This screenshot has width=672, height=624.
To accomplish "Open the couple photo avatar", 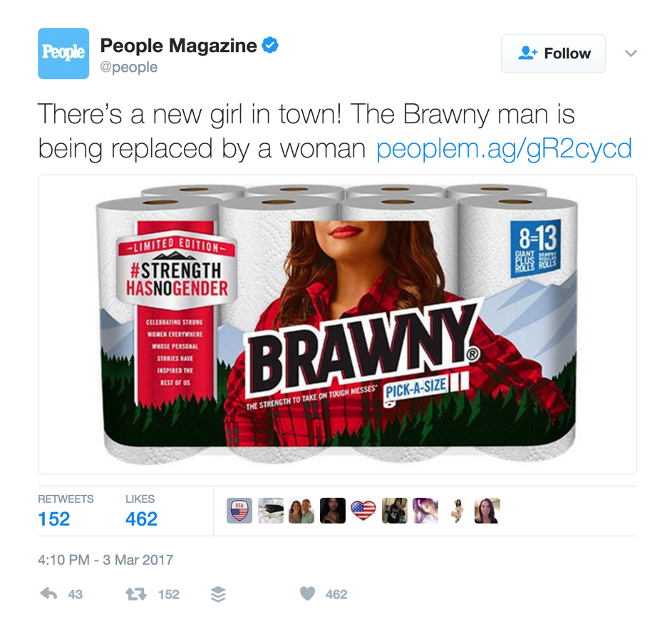I will pos(301,511).
